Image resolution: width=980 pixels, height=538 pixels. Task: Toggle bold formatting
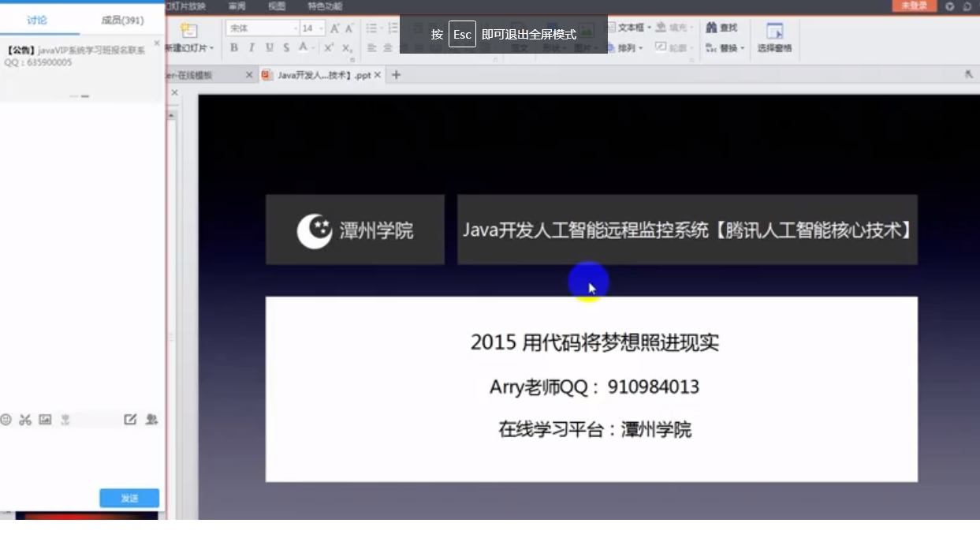coord(234,48)
